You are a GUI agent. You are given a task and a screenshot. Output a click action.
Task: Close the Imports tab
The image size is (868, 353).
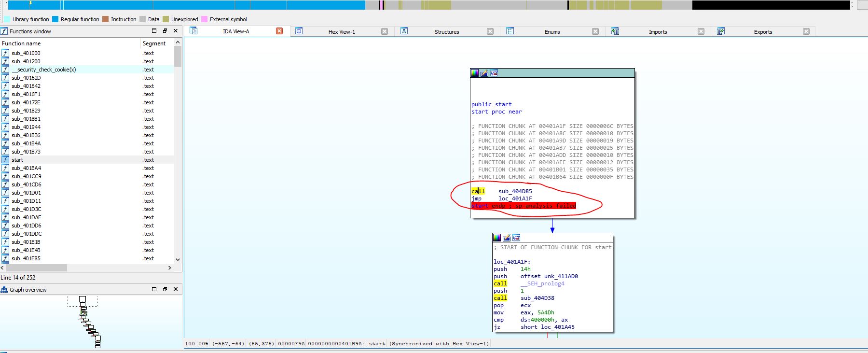coord(701,31)
